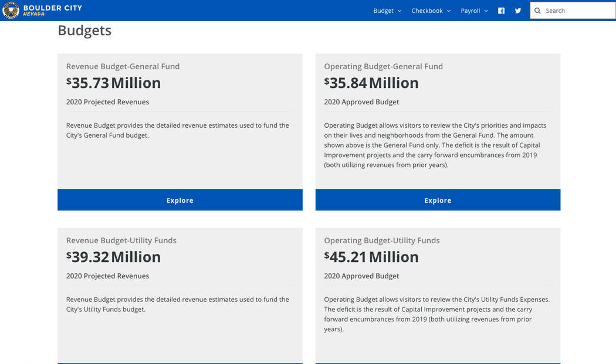Open the Facebook page icon
This screenshot has height=364, width=616.
(501, 11)
